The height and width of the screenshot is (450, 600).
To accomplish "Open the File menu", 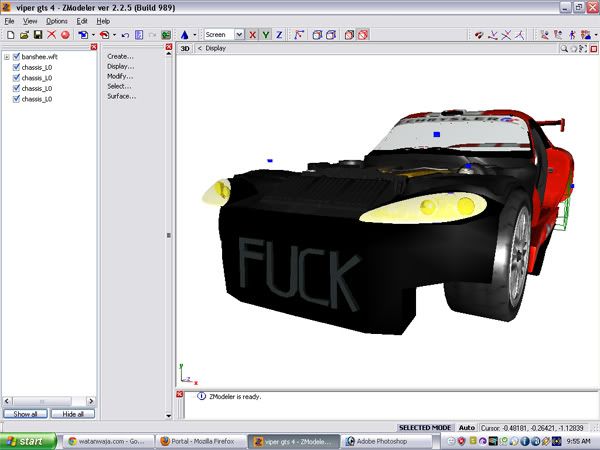I will click(x=9, y=21).
